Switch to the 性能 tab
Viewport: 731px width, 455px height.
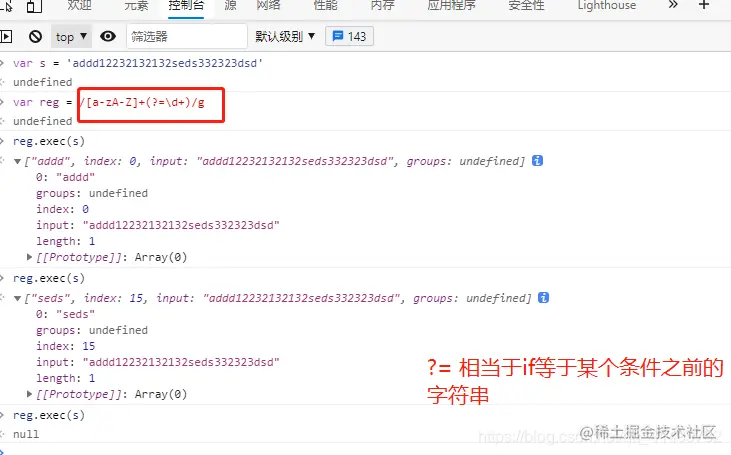tap(325, 6)
